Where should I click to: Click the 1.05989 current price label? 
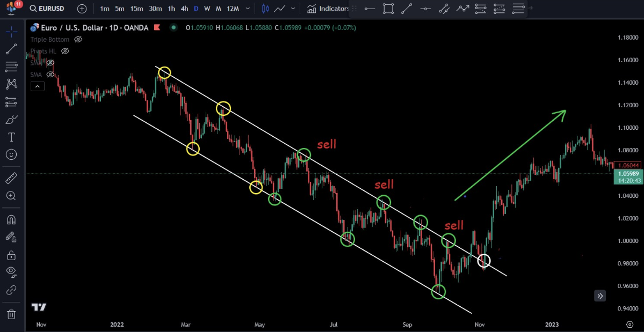628,173
